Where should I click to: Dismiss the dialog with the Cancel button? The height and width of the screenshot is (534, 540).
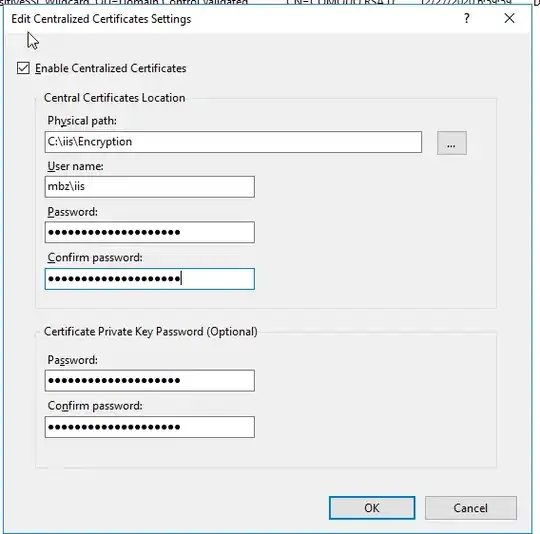pyautogui.click(x=471, y=508)
